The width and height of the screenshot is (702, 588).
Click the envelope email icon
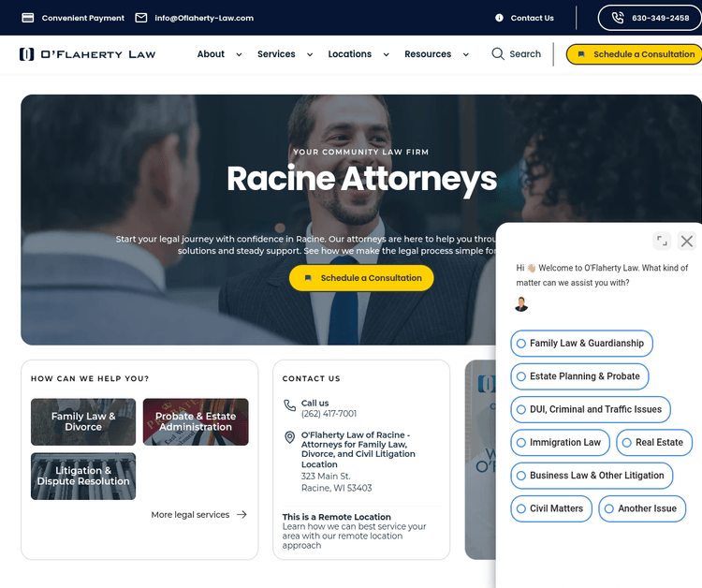pos(141,18)
